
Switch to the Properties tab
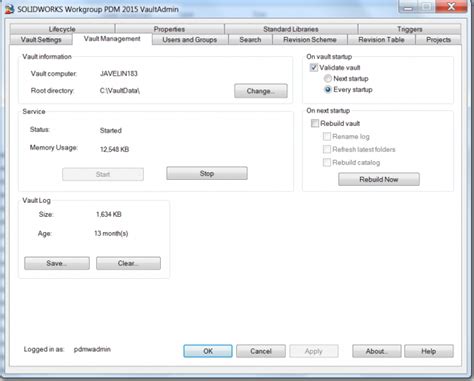(x=169, y=29)
